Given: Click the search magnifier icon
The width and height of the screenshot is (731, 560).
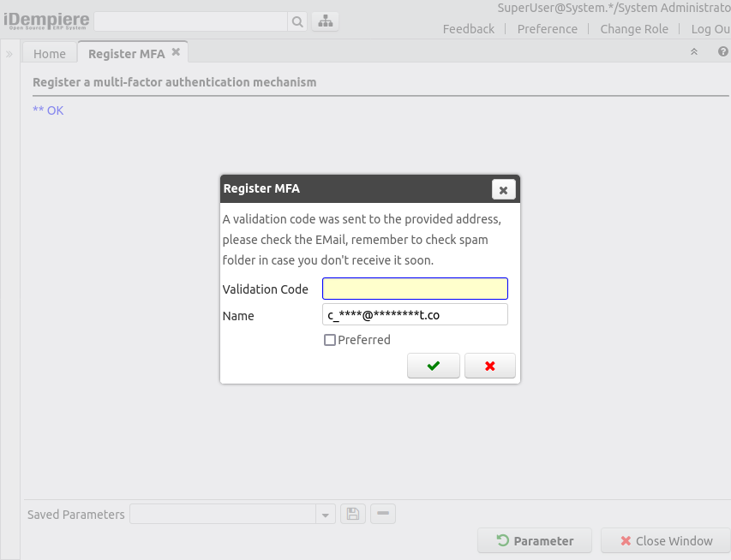Looking at the screenshot, I should (x=297, y=21).
